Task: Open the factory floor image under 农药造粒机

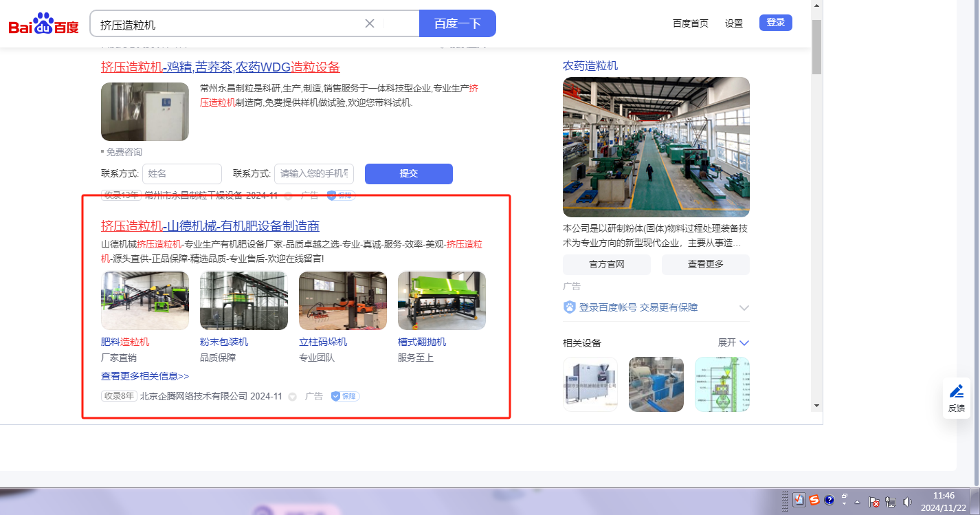Action: click(656, 147)
